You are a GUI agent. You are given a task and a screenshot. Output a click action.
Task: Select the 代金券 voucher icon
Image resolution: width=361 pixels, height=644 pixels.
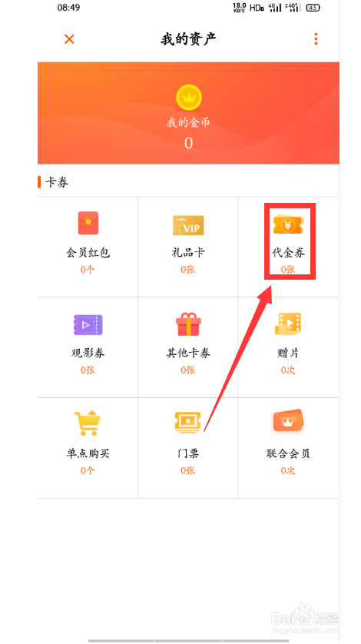click(288, 224)
